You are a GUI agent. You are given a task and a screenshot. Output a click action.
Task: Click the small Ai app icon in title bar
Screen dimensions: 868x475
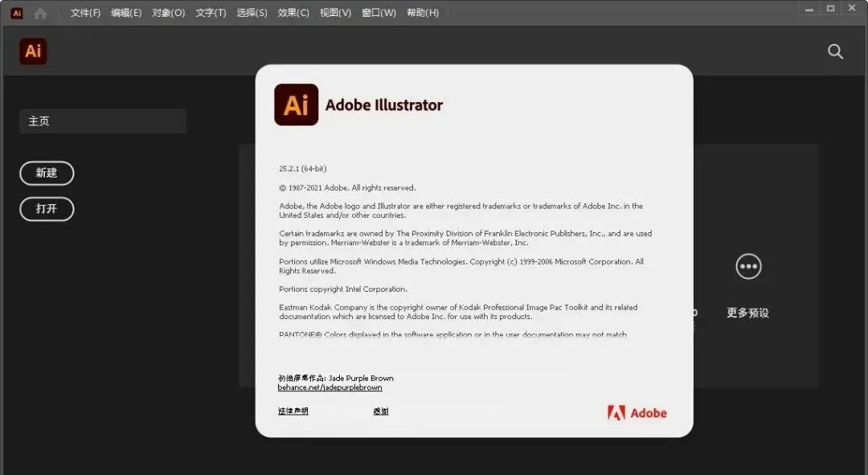[17, 14]
